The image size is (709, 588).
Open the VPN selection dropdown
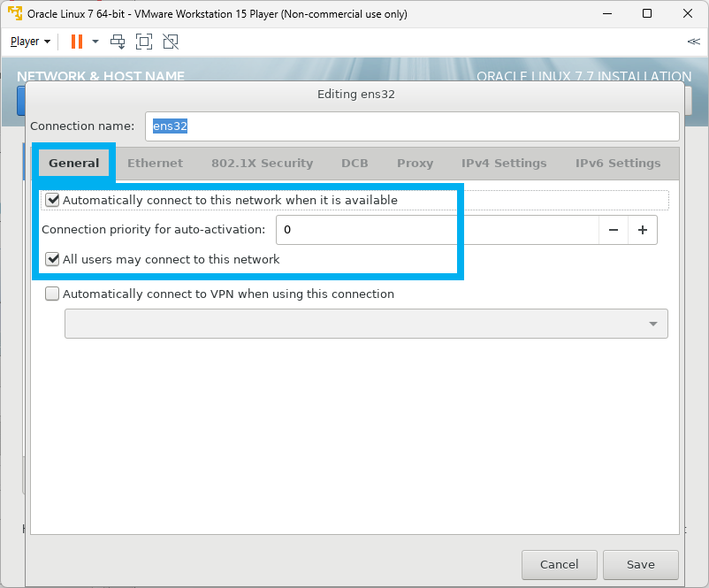tap(366, 324)
